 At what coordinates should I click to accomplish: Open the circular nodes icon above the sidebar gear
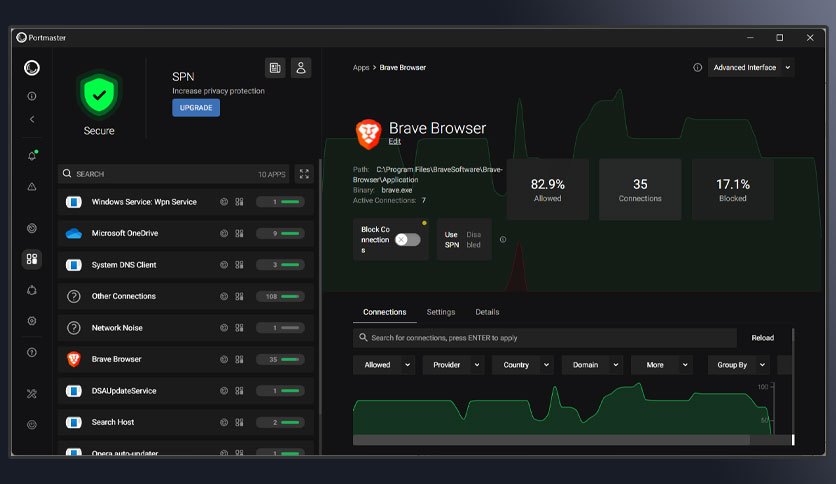click(32, 290)
